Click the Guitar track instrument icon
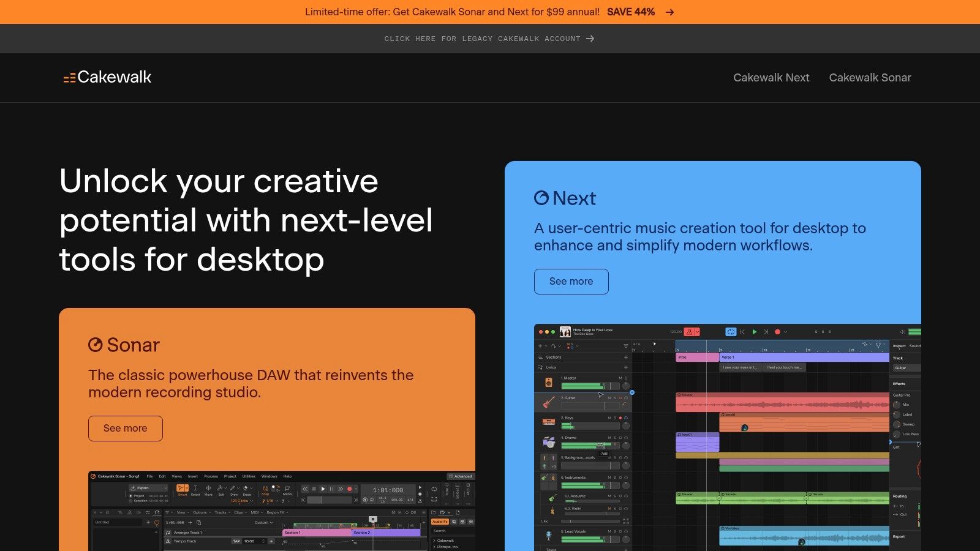This screenshot has height=551, width=980. [x=549, y=402]
